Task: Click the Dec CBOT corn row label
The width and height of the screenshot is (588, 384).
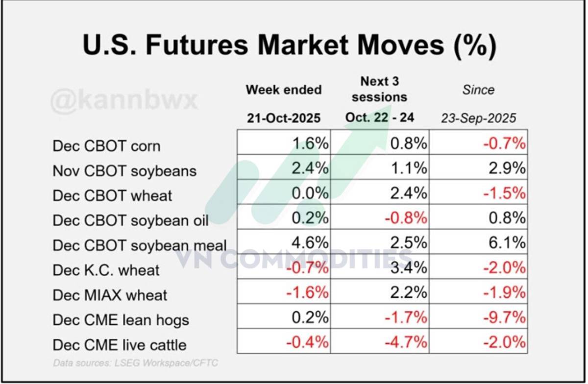Action: (106, 146)
